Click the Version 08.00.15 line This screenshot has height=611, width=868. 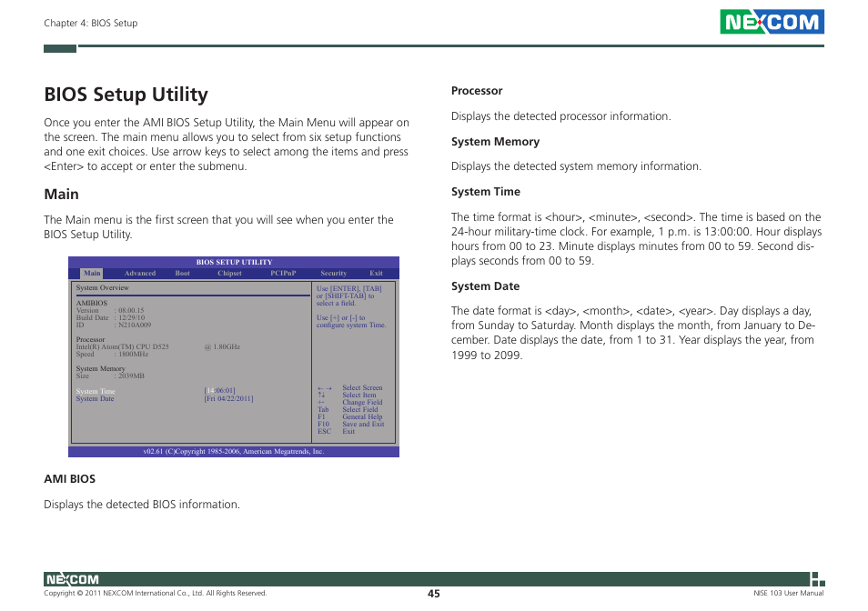pos(110,310)
